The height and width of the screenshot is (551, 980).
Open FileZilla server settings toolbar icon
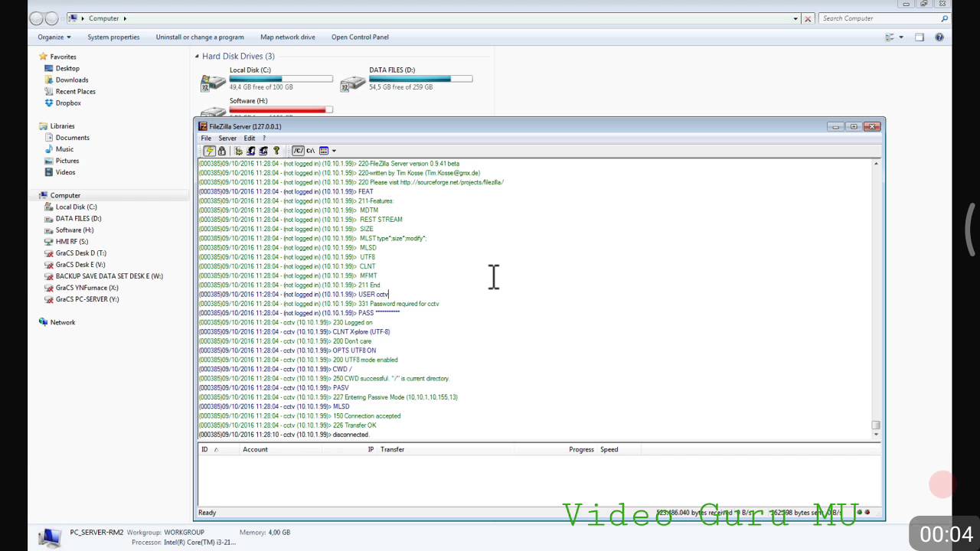tap(238, 151)
